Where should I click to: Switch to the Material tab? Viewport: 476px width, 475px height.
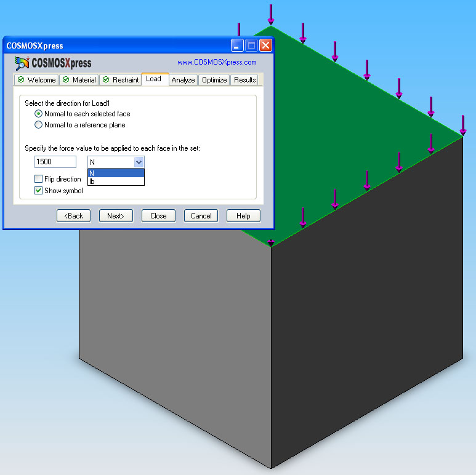(x=79, y=80)
